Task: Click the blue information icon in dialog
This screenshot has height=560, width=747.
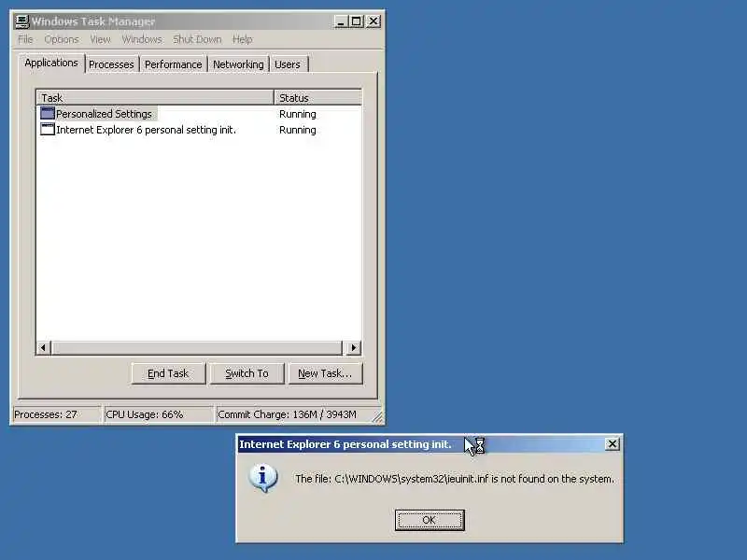Action: tap(263, 478)
